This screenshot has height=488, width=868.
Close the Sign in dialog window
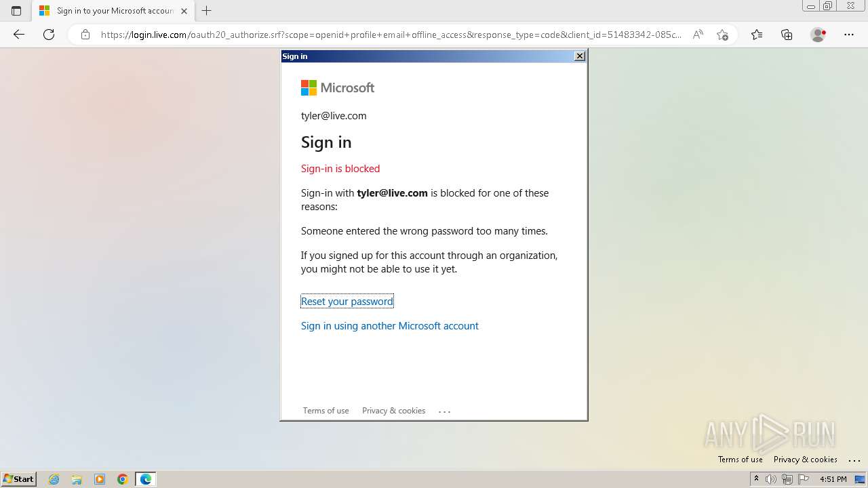(580, 56)
